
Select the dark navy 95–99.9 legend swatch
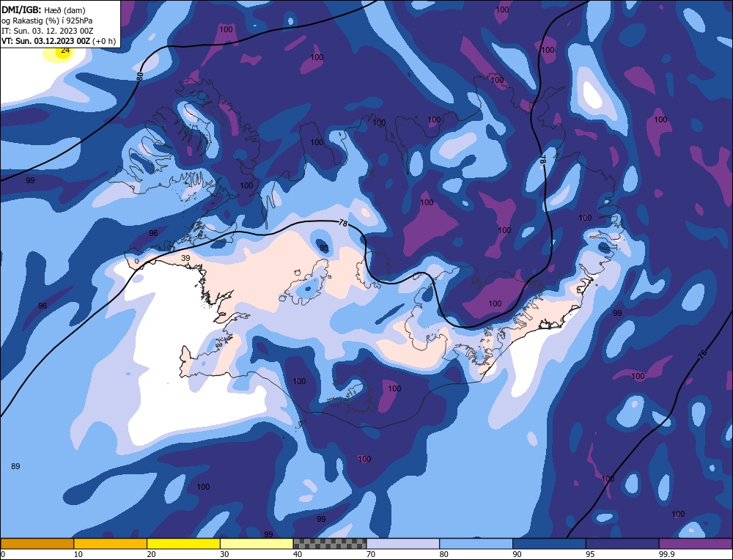(x=622, y=543)
